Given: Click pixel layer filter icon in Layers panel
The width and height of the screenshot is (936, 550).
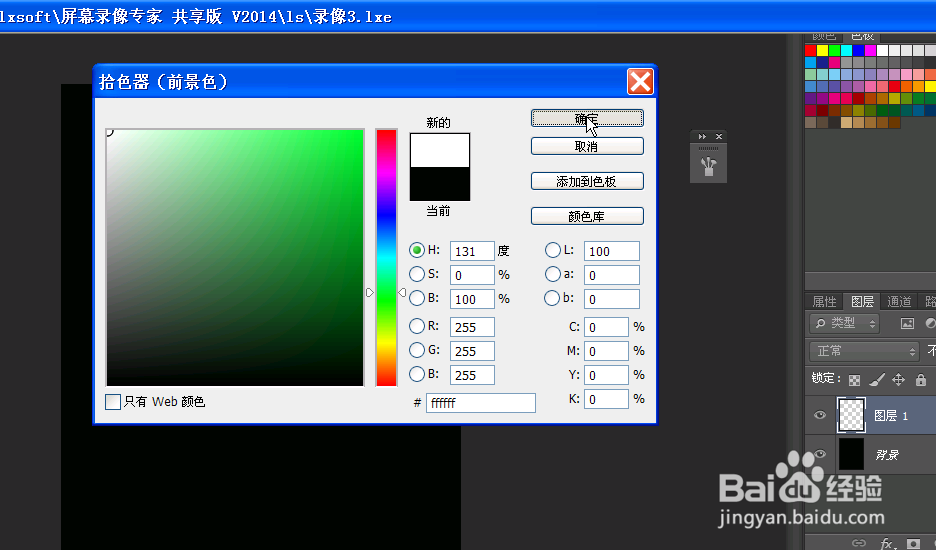Looking at the screenshot, I should coord(907,323).
